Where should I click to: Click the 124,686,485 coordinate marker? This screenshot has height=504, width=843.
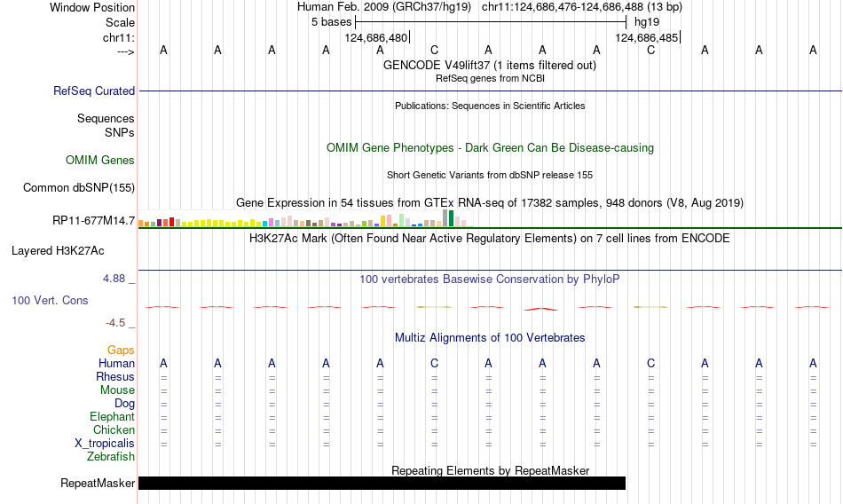click(646, 37)
